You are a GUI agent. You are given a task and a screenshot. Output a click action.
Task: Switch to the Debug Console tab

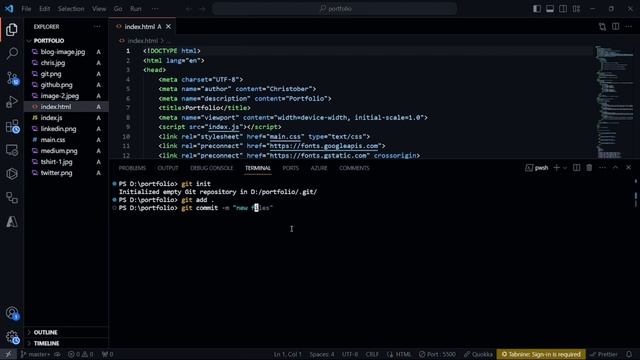click(x=211, y=168)
